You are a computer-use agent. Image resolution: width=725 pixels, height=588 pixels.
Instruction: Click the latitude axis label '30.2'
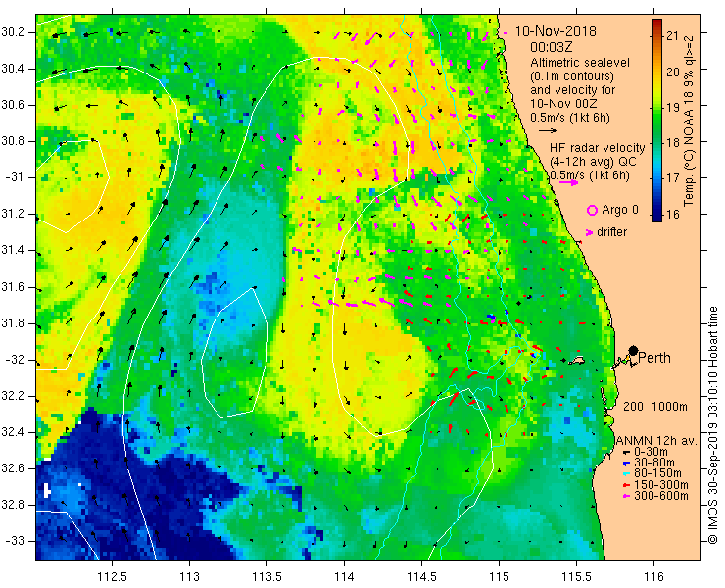pos(13,33)
